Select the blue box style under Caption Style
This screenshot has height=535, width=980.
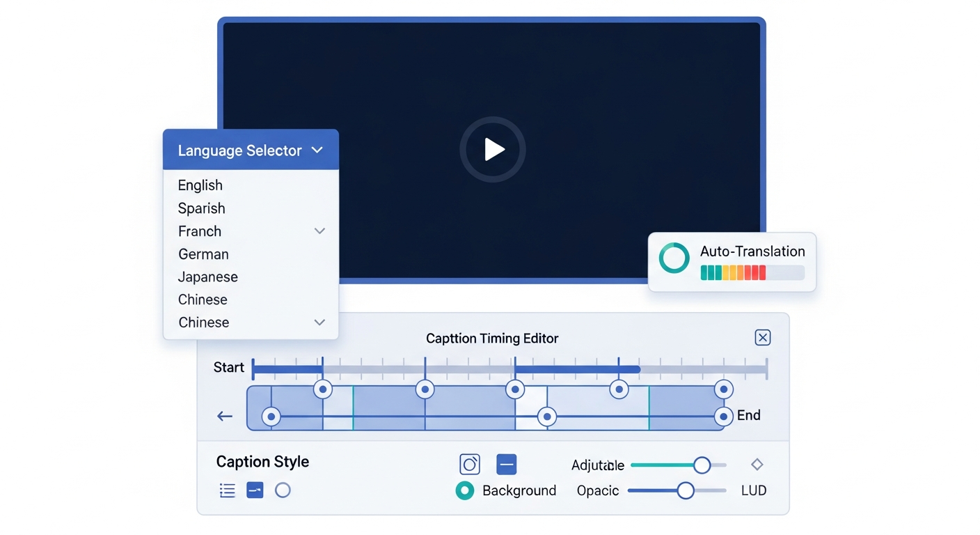pos(255,490)
